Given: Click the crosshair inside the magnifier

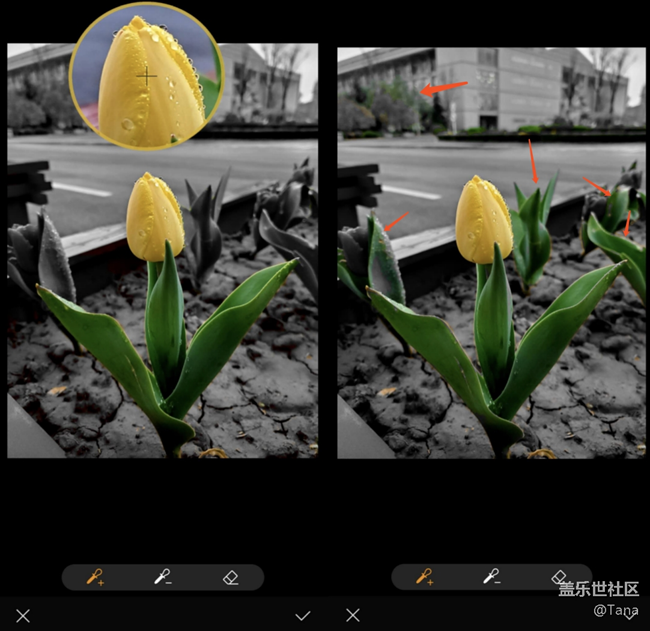Looking at the screenshot, I should [x=147, y=75].
